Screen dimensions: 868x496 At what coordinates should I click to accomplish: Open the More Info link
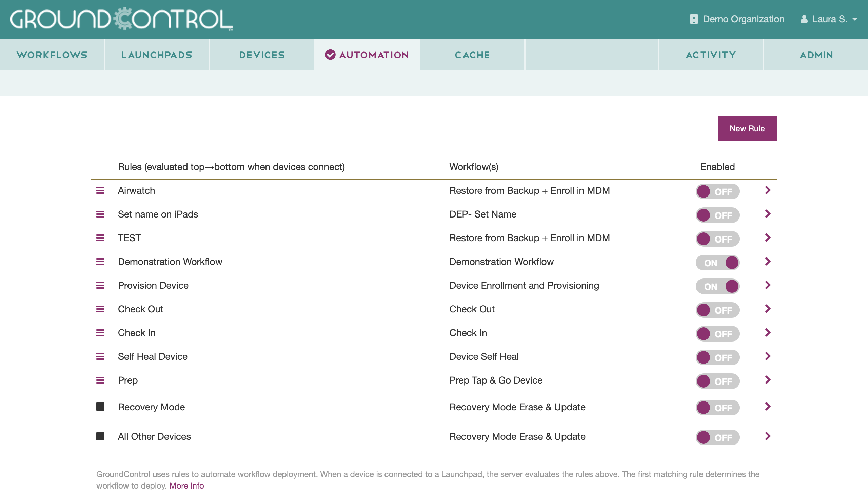[186, 486]
